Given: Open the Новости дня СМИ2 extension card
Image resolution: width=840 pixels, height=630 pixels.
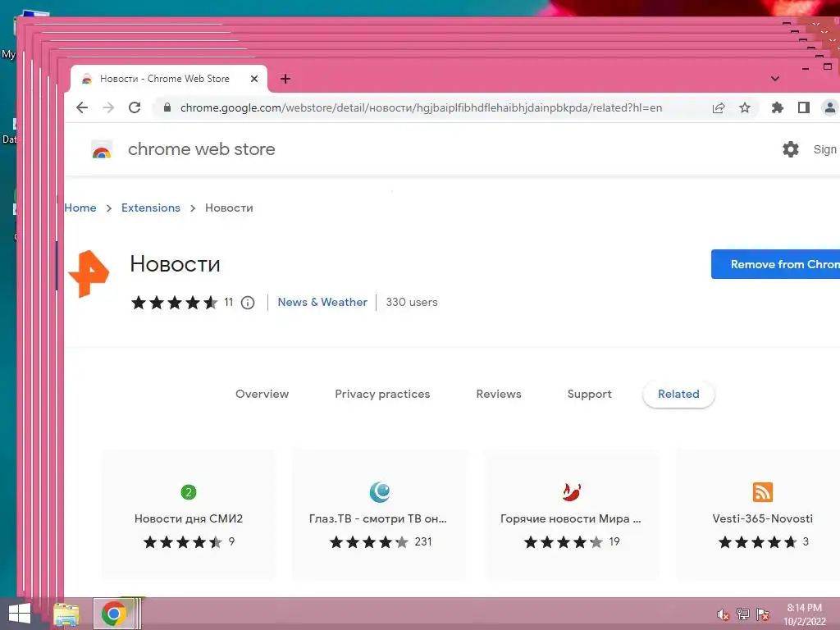Looking at the screenshot, I should coord(189,515).
